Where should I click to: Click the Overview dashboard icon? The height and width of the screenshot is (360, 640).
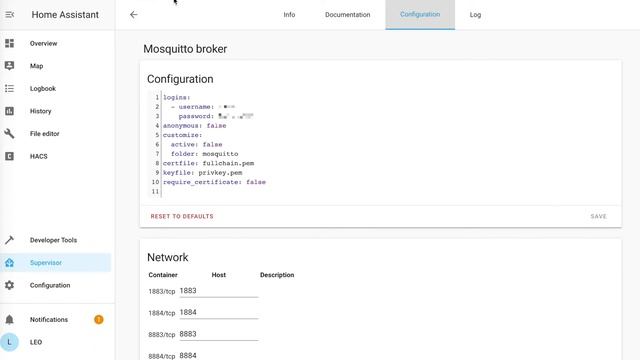pyautogui.click(x=9, y=43)
